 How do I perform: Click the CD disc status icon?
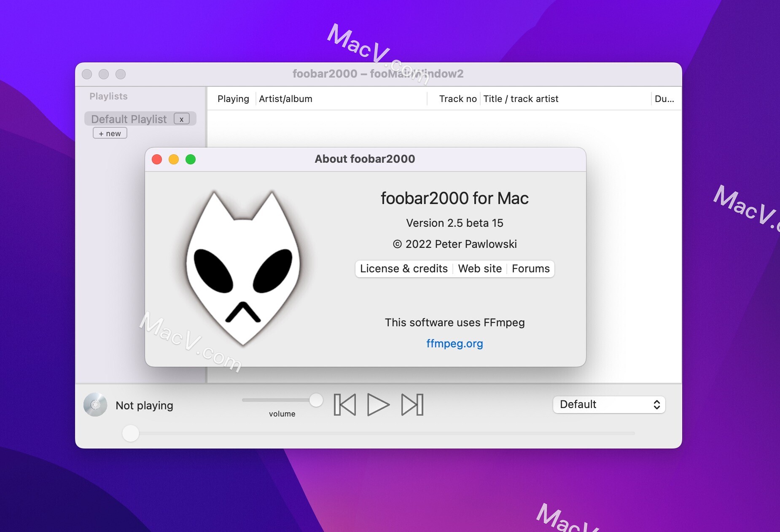(95, 405)
